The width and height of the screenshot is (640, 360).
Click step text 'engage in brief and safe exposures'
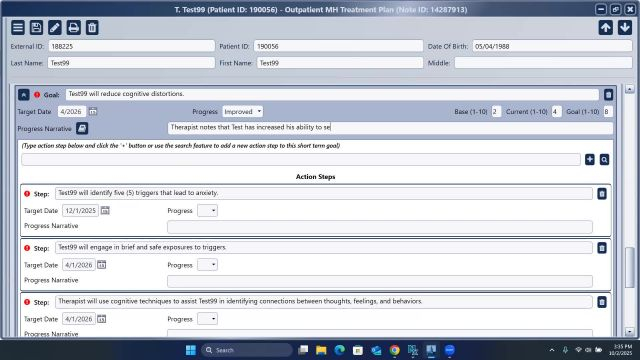coord(324,247)
